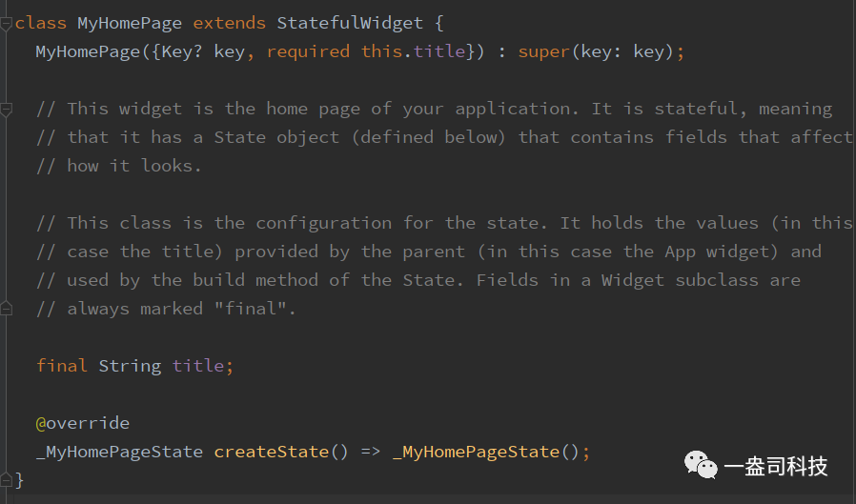The image size is (856, 504).
Task: Click the StatefulWidget class name
Action: click(350, 23)
